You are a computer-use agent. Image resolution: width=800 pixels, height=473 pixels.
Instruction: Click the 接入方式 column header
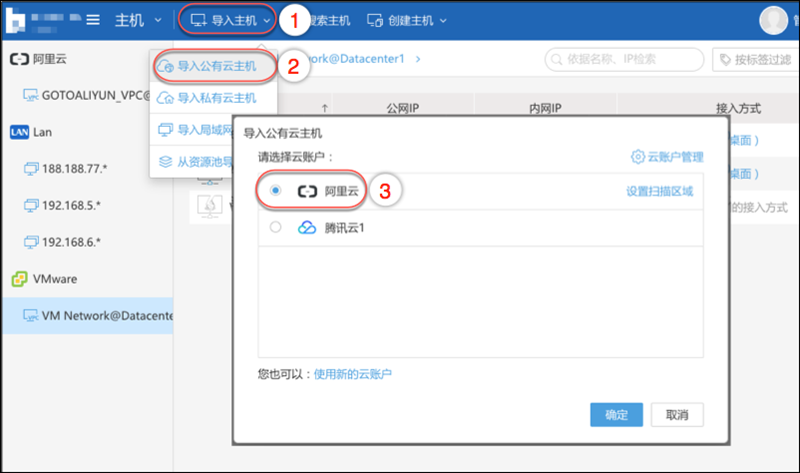click(738, 108)
